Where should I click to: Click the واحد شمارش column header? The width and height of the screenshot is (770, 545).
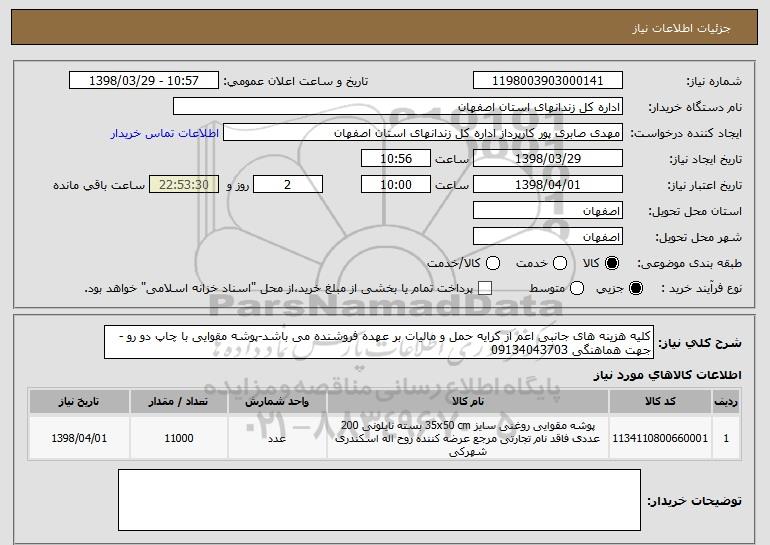click(277, 402)
